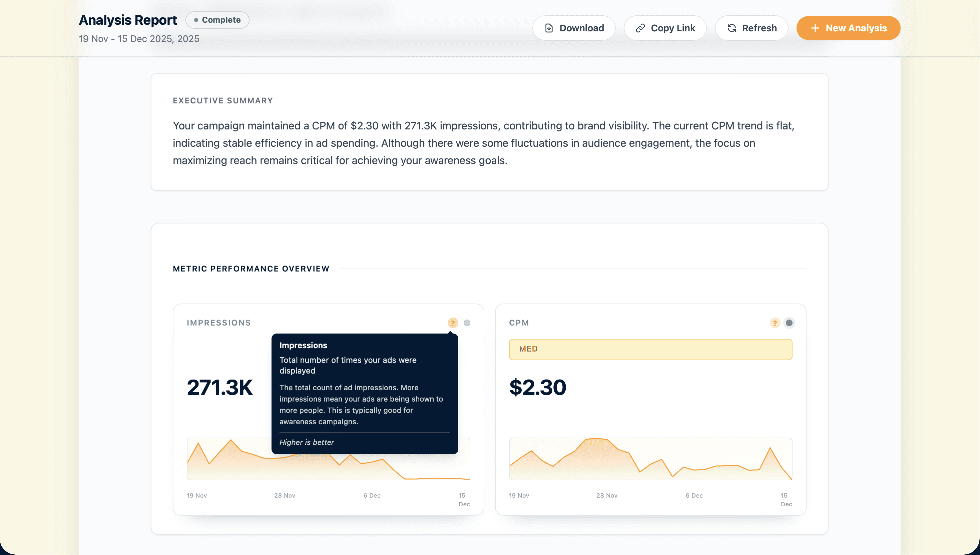Click the CPM help question mark icon
Image resolution: width=980 pixels, height=555 pixels.
tap(775, 323)
